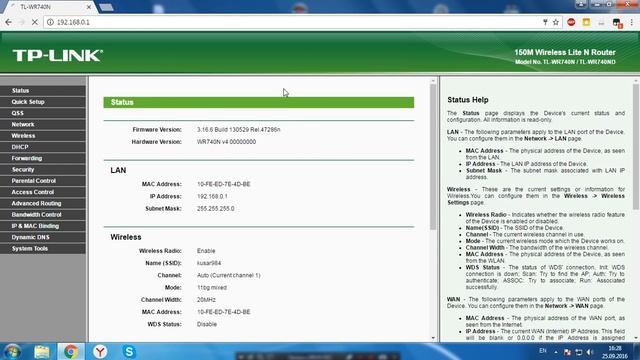The width and height of the screenshot is (640, 360).
Task: Open Advanced Routing in the sidebar
Action: coord(43,203)
